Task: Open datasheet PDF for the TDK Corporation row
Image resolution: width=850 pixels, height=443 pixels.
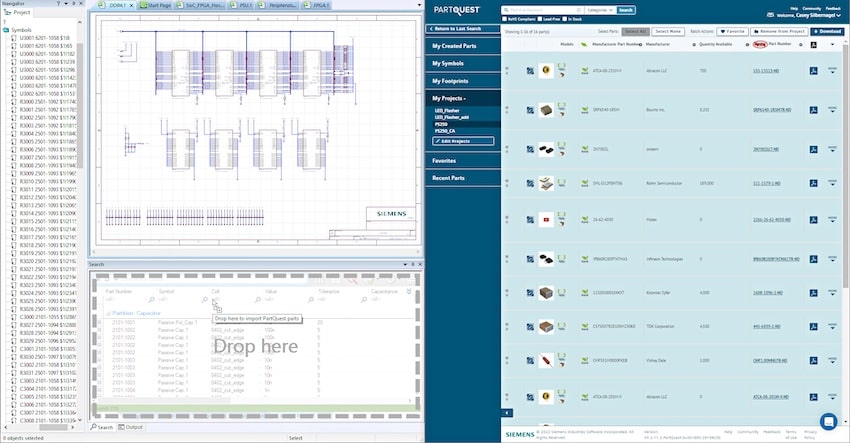Action: pos(813,327)
